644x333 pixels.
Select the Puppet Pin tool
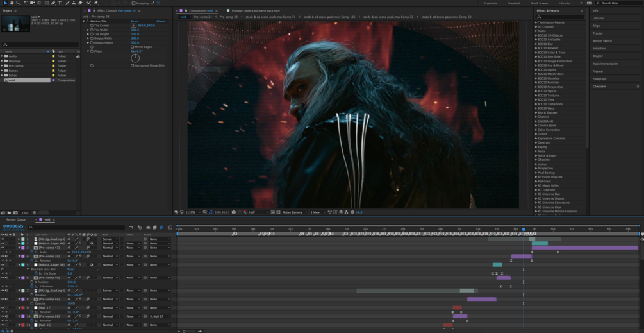point(95,3)
